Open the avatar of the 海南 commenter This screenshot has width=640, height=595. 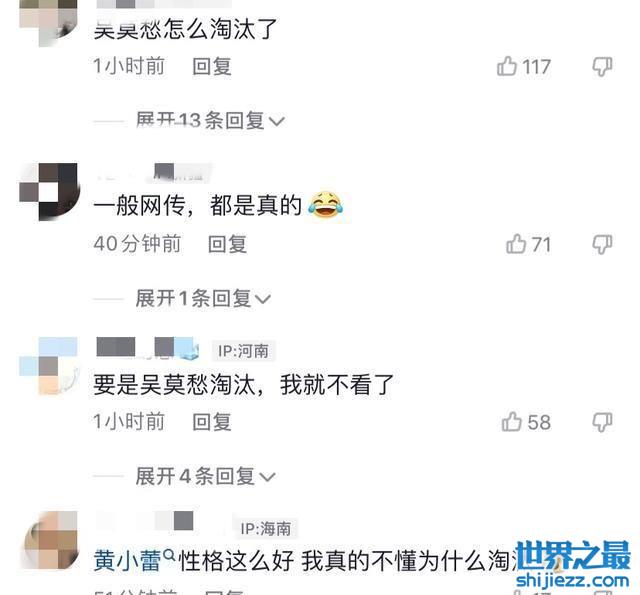coord(51,540)
